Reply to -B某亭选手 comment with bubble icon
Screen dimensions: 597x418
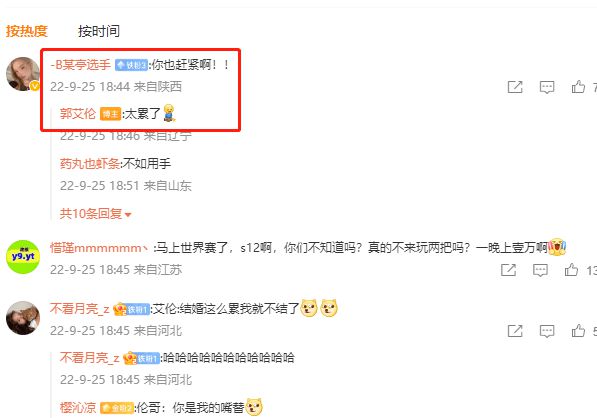coord(547,87)
